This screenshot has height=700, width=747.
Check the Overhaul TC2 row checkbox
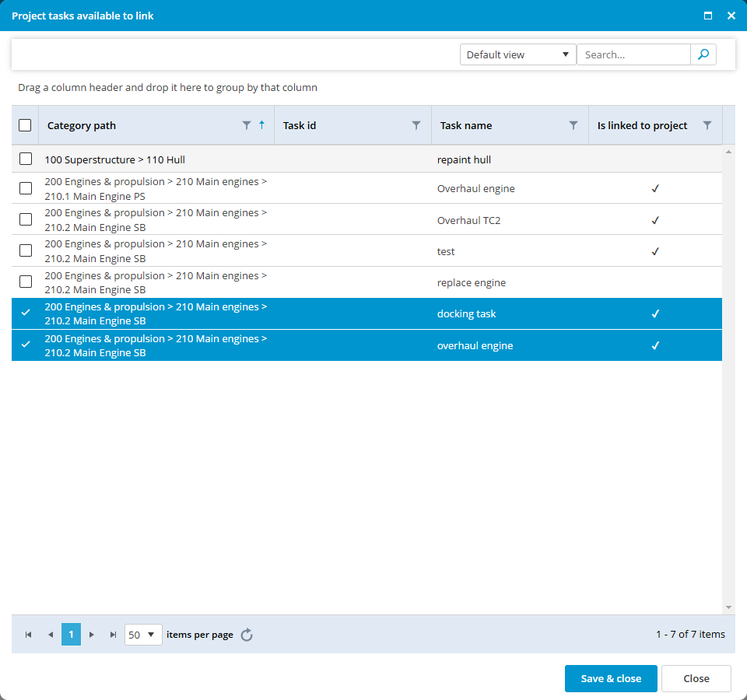click(x=26, y=219)
